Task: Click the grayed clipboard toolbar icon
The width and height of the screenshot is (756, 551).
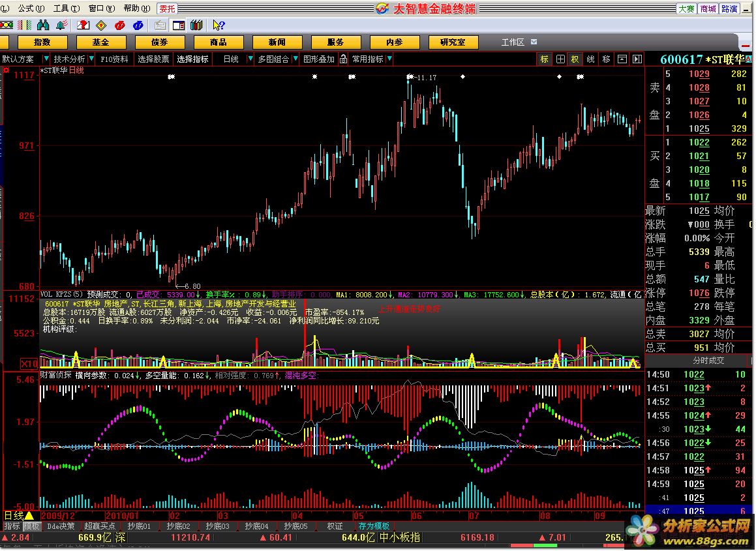Action: pos(160,25)
